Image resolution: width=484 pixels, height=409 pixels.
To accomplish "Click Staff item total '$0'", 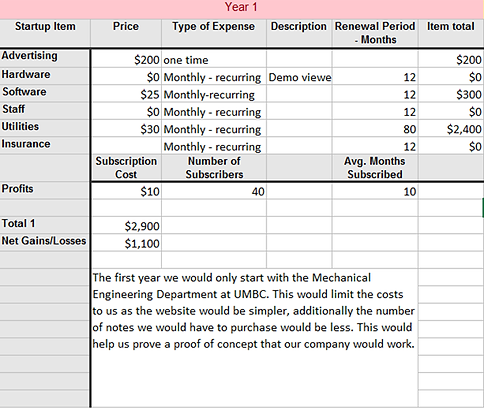I will coord(451,112).
